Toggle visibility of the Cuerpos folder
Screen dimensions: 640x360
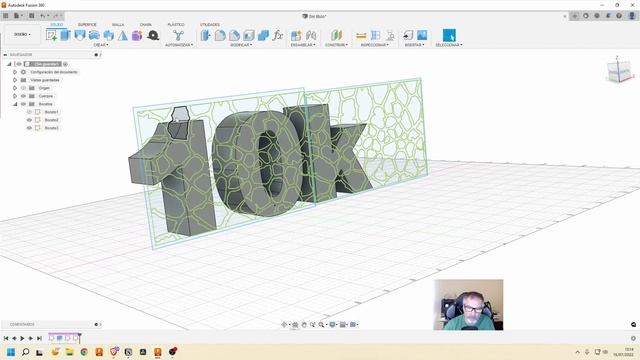23,96
